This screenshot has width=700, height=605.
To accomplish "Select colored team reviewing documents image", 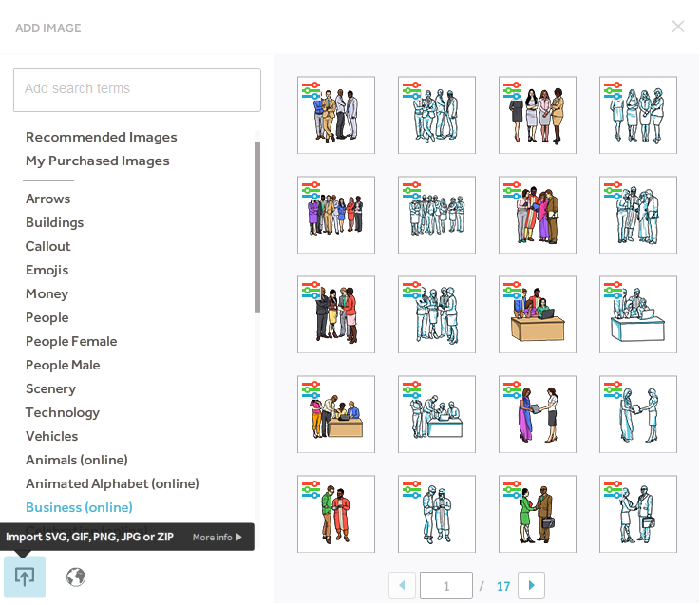I will 336,314.
